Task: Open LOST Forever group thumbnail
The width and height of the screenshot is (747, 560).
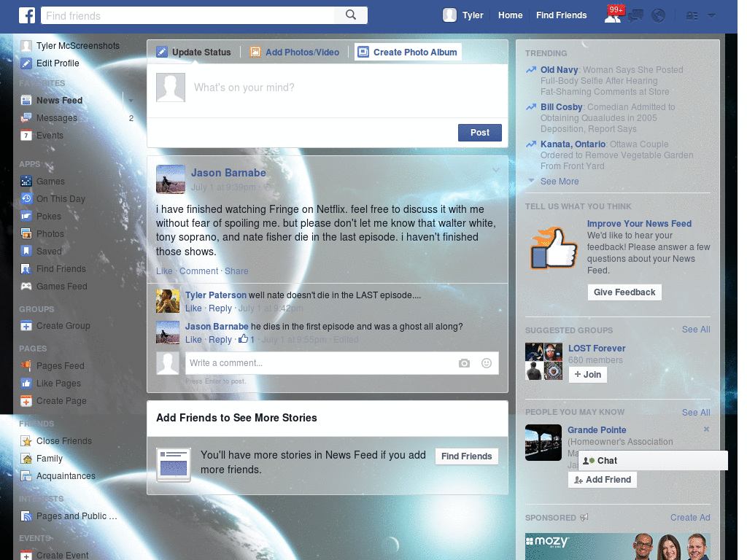Action: pos(543,362)
